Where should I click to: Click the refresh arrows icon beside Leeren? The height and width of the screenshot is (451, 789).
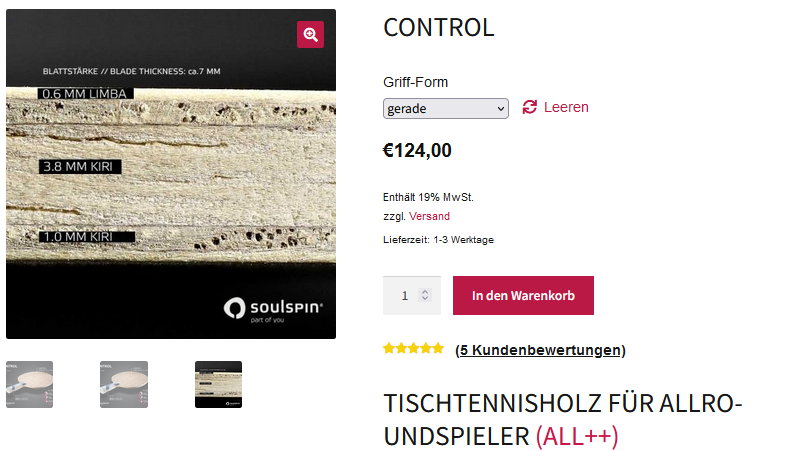(x=529, y=107)
